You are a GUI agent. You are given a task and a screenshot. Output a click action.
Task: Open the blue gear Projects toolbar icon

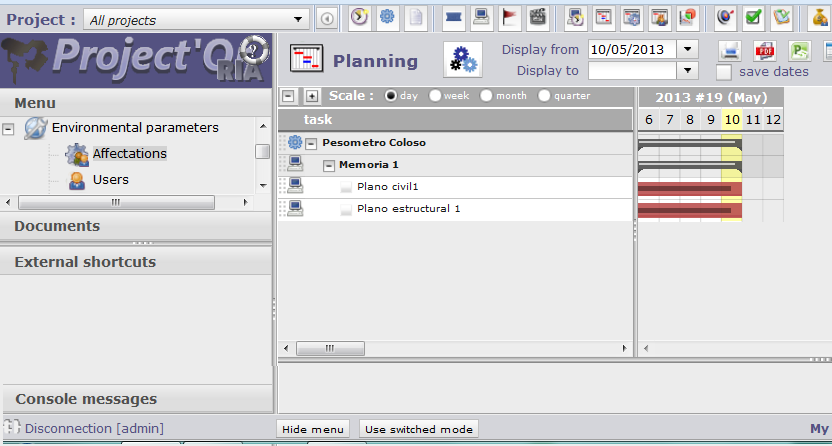click(387, 17)
